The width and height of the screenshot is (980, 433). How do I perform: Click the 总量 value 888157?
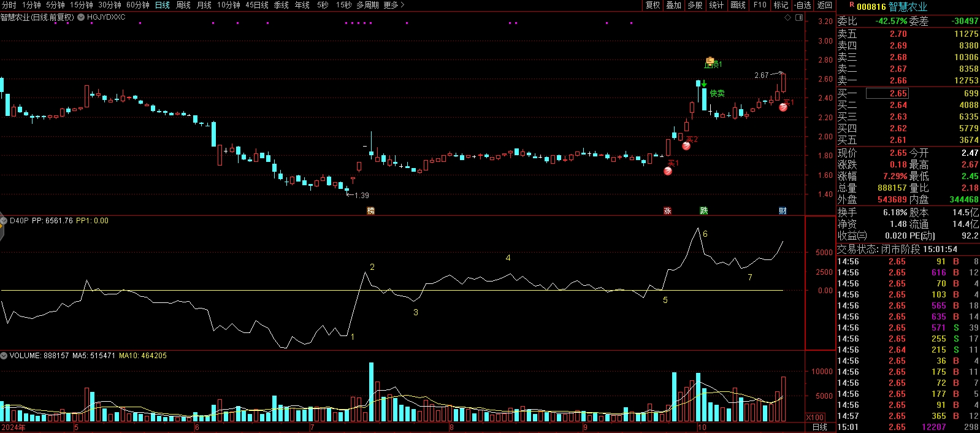coord(892,188)
